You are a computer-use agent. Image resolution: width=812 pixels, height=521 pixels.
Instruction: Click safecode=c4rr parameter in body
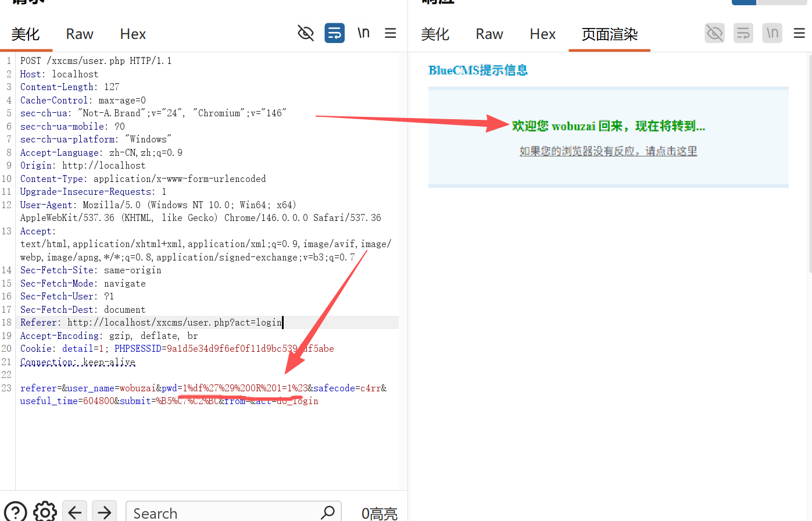point(348,388)
